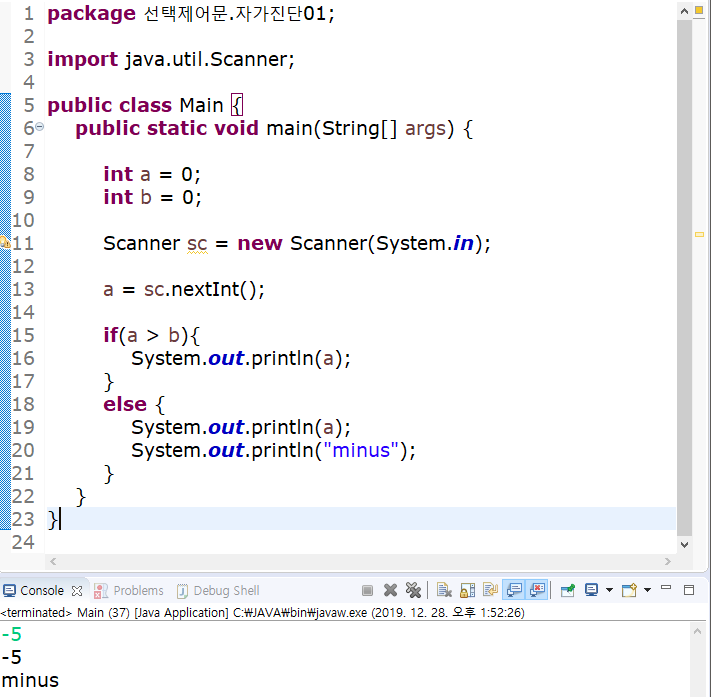The width and height of the screenshot is (711, 697).
Task: Maximize the Console view
Action: (x=689, y=590)
